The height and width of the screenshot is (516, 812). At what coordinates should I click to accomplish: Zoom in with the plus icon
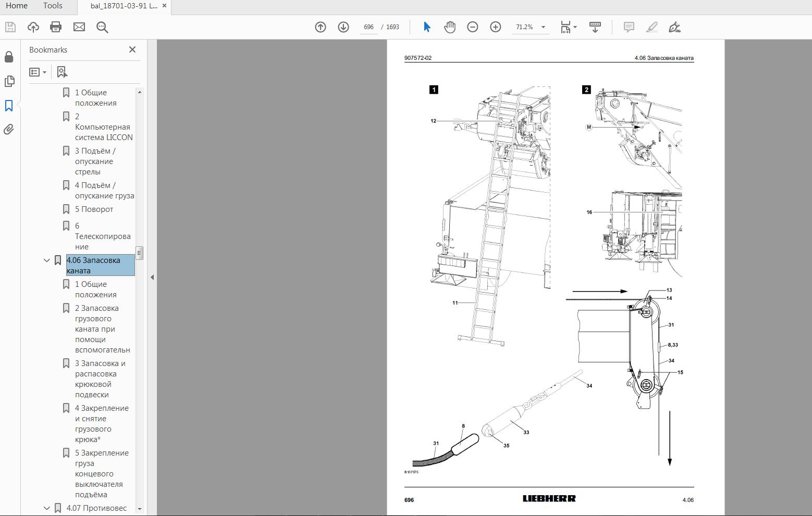tap(496, 27)
